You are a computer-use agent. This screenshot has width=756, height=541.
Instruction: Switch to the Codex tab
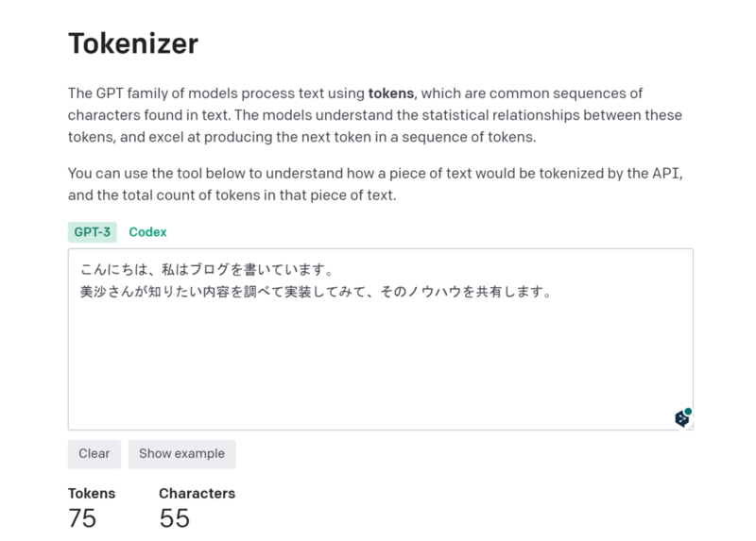[x=147, y=232]
